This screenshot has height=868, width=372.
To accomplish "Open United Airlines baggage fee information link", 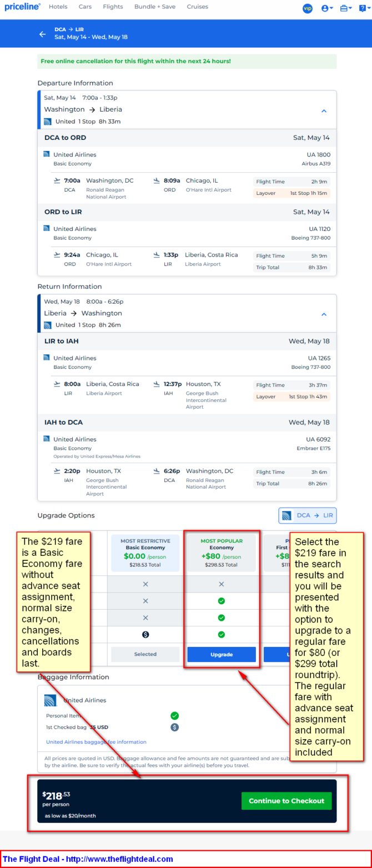I will 96,742.
